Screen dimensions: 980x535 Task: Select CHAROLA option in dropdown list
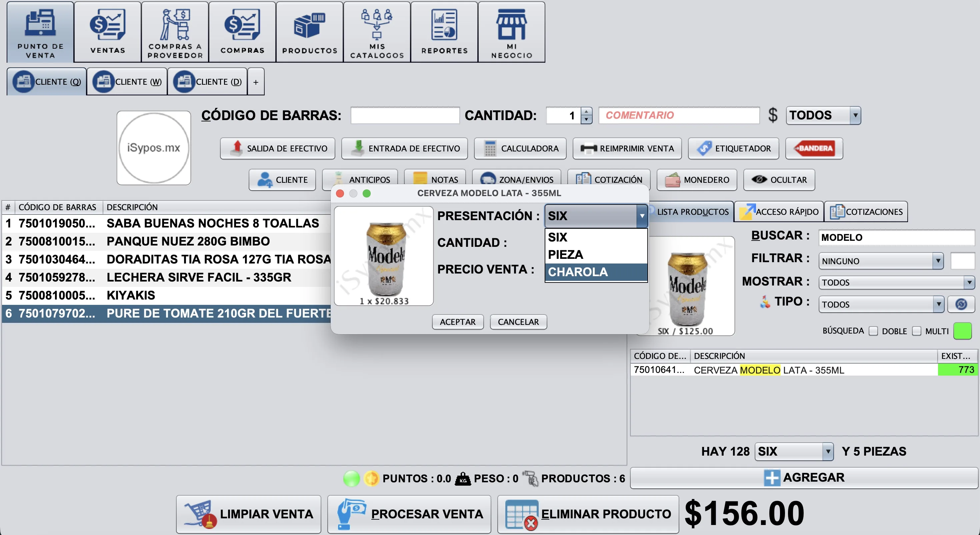[x=596, y=272]
